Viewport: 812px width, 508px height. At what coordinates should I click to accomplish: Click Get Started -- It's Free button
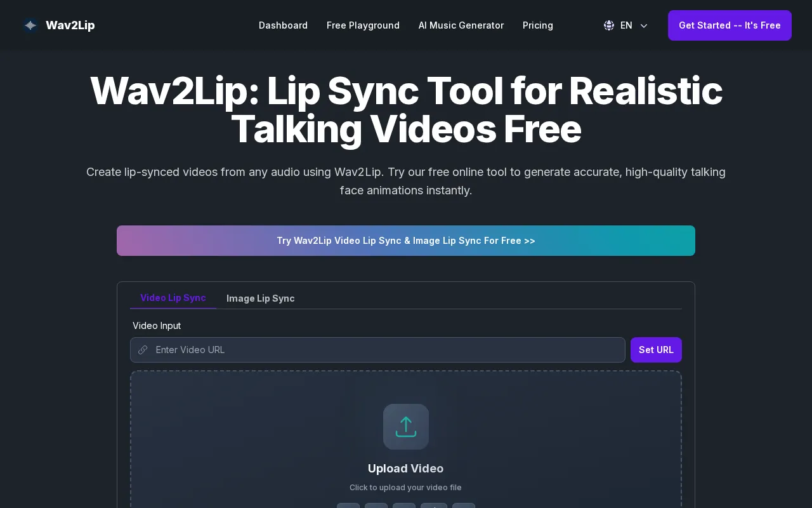pyautogui.click(x=730, y=25)
